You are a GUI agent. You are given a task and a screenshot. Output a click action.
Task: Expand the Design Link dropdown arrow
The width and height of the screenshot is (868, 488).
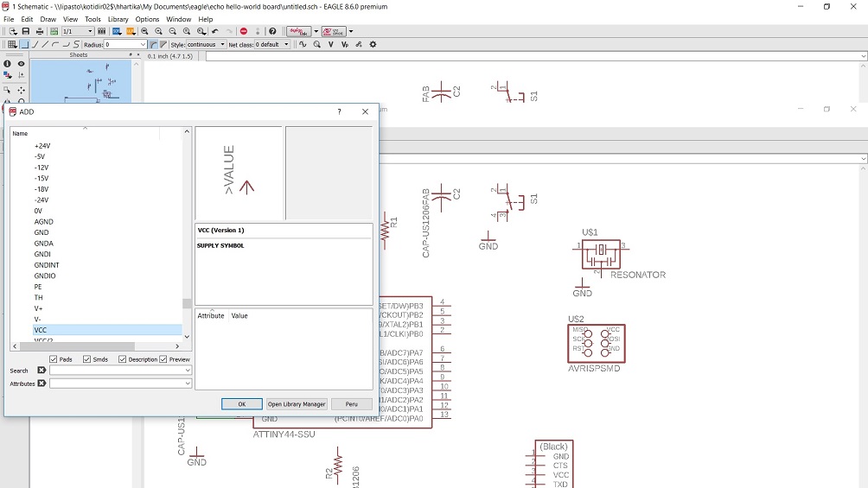pyautogui.click(x=316, y=32)
